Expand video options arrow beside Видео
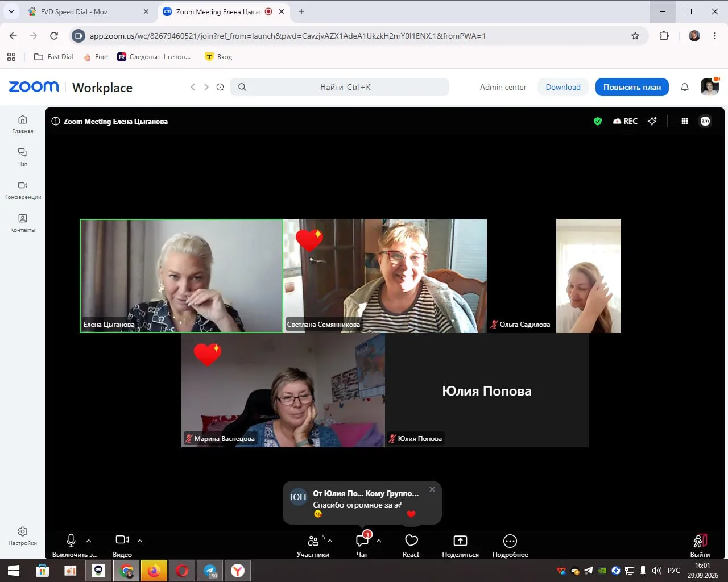 (140, 541)
